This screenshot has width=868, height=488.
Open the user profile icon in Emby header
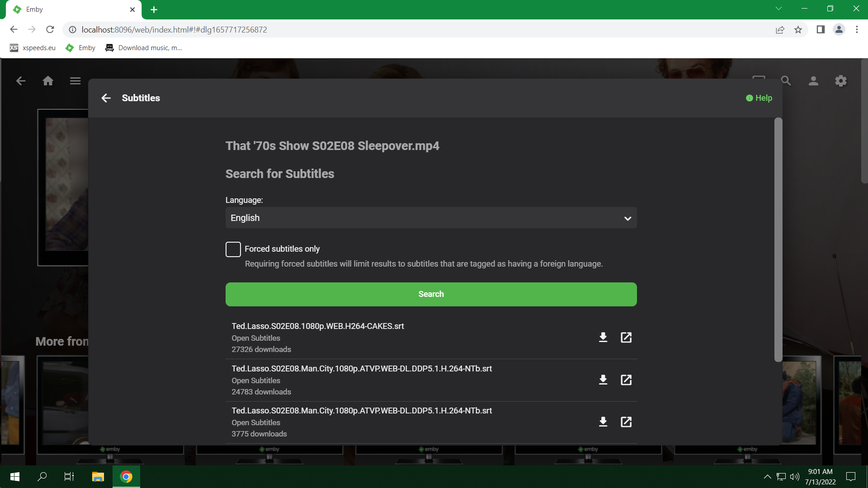(813, 81)
